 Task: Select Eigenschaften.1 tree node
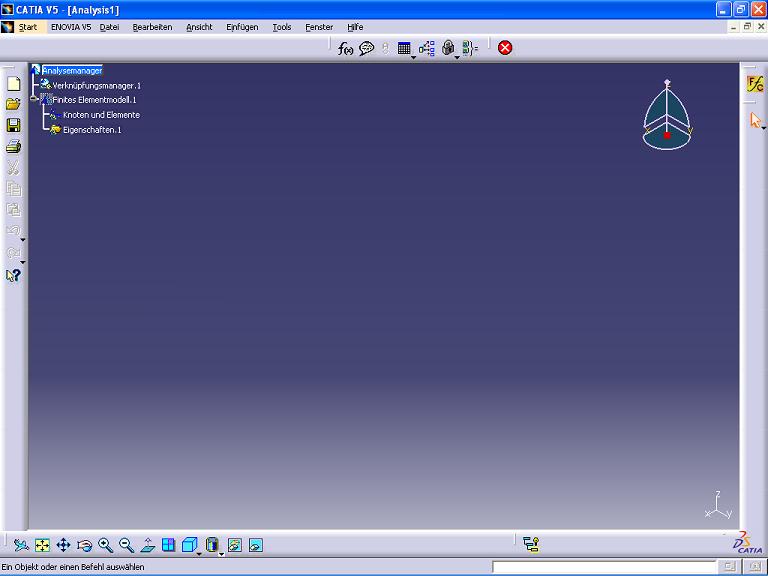(x=92, y=130)
